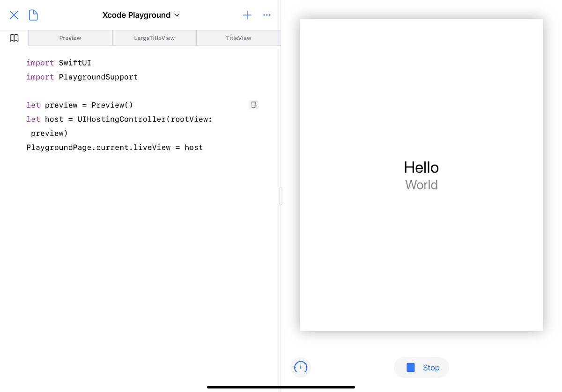This screenshot has width=562, height=392.
Task: Click the 'let preview = Preview()' line
Action: coord(80,105)
